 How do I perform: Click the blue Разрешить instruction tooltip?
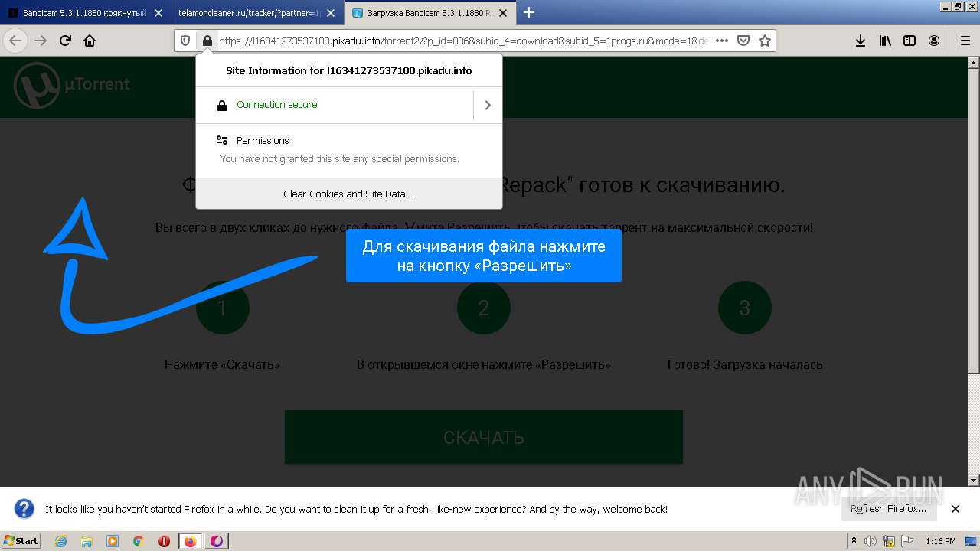coord(484,256)
